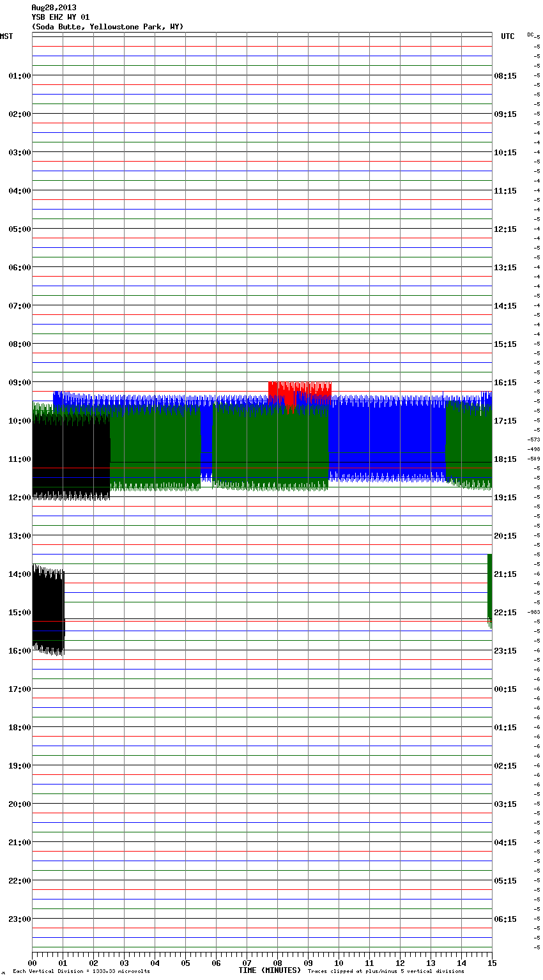
Task: Click the 10:15 UTC time label
Action: pos(505,153)
